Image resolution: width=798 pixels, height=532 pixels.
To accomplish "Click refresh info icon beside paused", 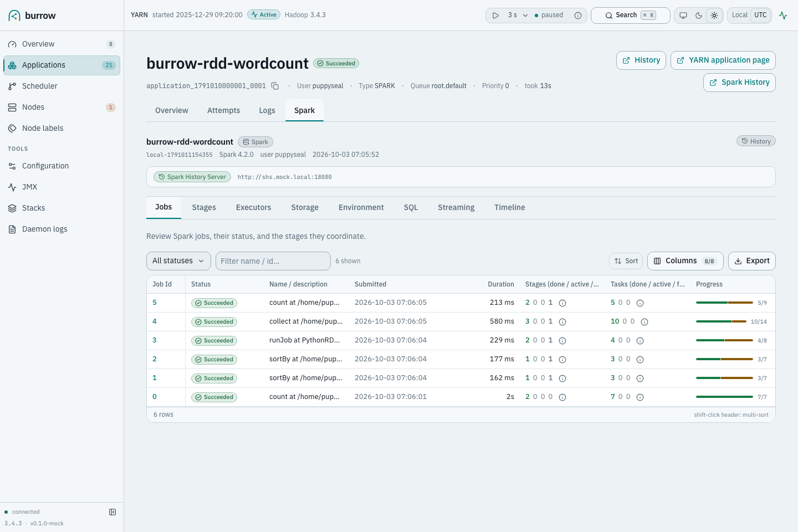I will pyautogui.click(x=578, y=16).
